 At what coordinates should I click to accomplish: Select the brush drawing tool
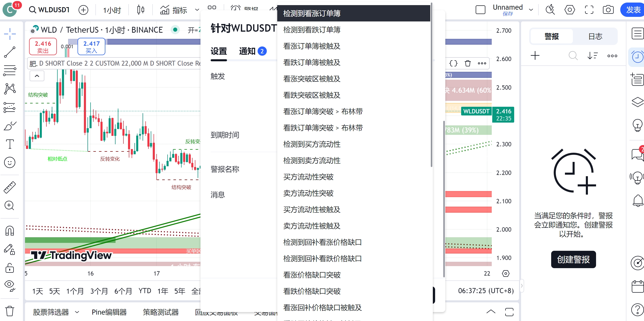click(x=10, y=126)
